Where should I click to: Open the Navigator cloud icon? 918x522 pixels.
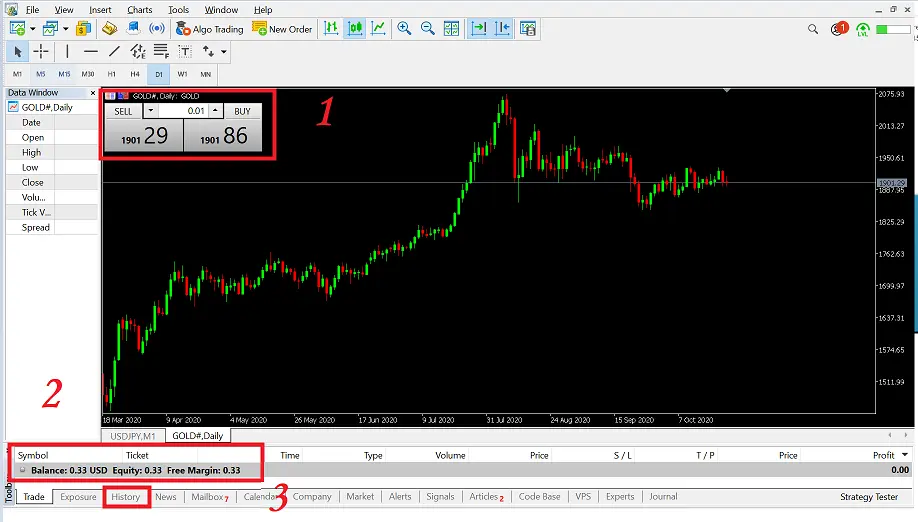tap(133, 29)
